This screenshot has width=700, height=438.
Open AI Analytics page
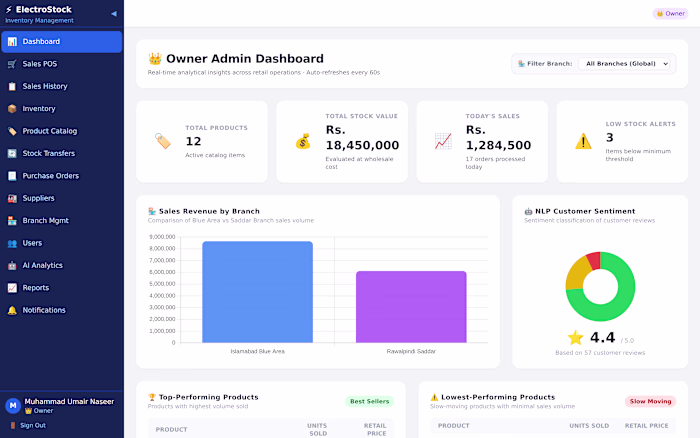click(x=62, y=265)
